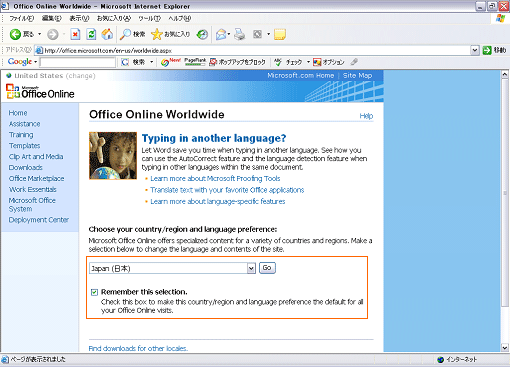The height and width of the screenshot is (367, 510).
Task: Toggle the Remember this selection checkbox
Action: point(94,292)
